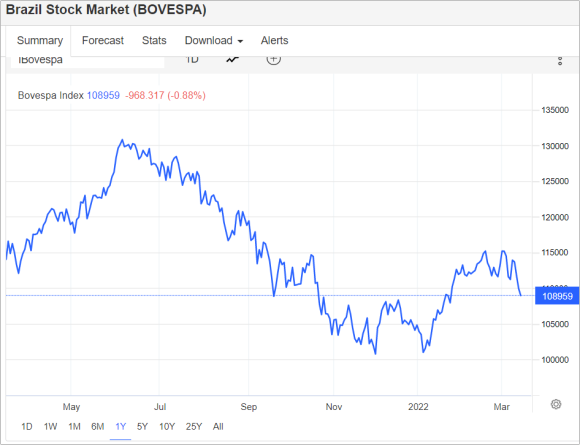The height and width of the screenshot is (445, 580).
Task: Click the add comparison plus icon
Action: coord(273,59)
